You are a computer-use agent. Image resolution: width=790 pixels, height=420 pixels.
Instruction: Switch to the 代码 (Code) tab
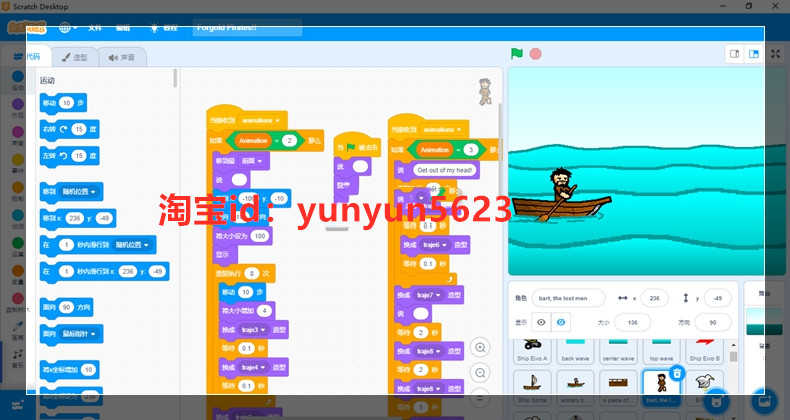click(x=28, y=57)
